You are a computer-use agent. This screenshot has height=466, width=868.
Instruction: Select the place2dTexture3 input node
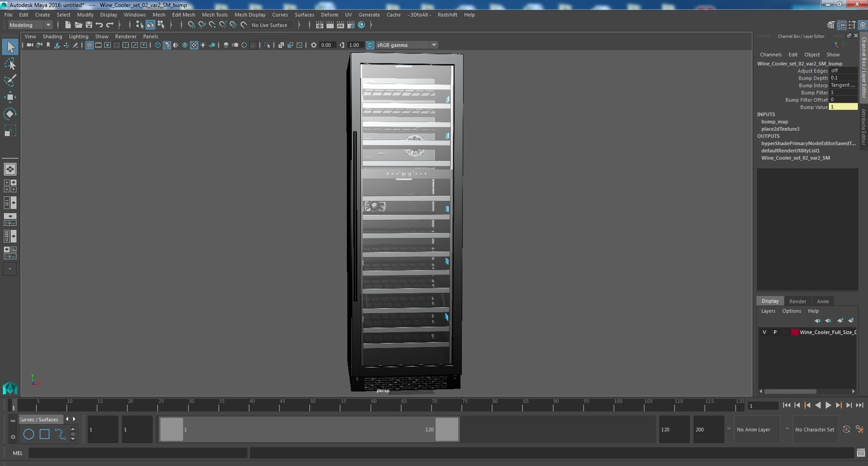[780, 129]
